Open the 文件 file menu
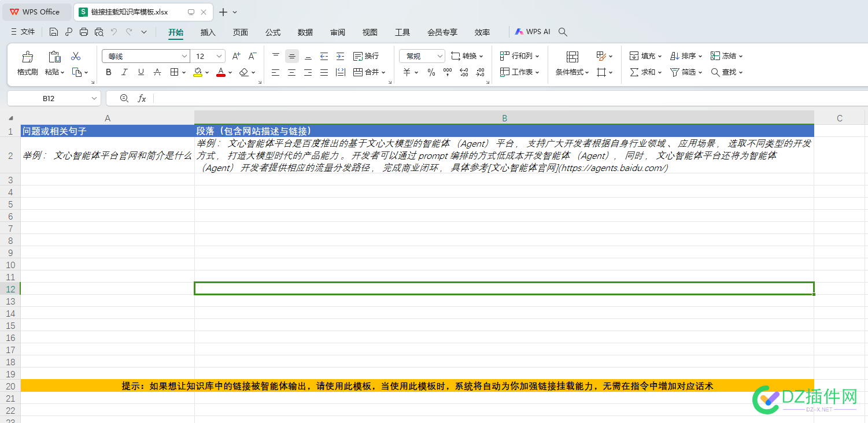This screenshot has height=423, width=868. [23, 32]
